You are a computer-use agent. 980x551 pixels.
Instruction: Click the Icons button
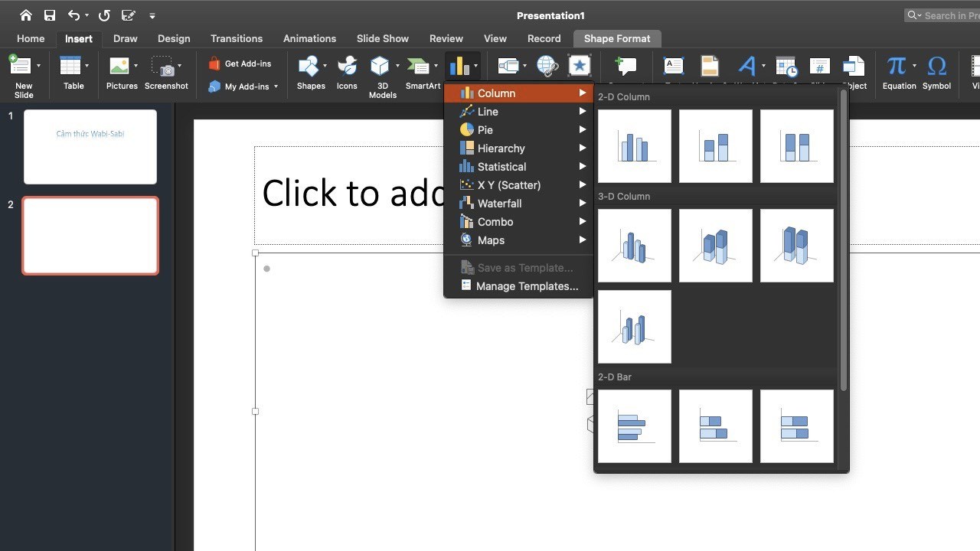[347, 73]
